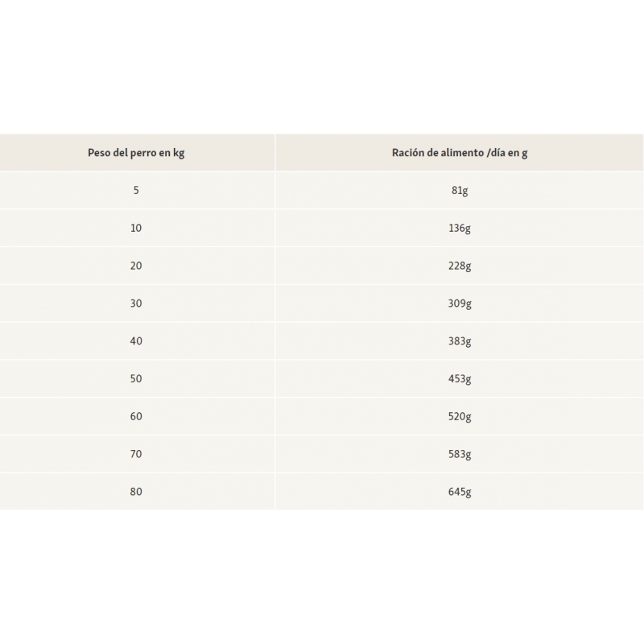Image resolution: width=644 pixels, height=644 pixels.
Task: Select the 30 kg weight cell
Action: click(136, 303)
